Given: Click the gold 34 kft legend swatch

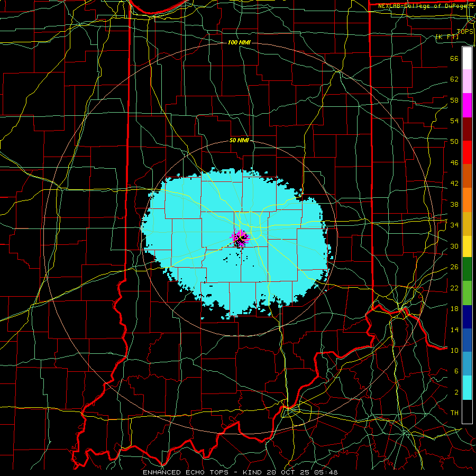Looking at the screenshot, I should pos(467,224).
